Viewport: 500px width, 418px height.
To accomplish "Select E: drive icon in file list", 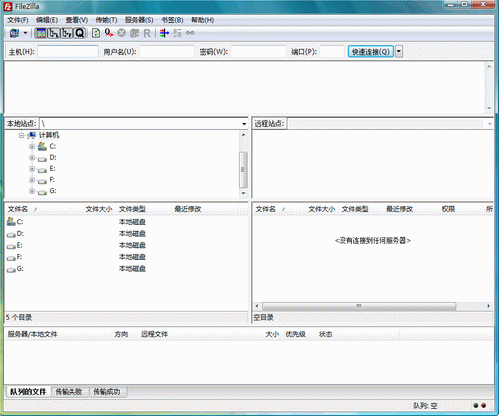I will point(11,246).
